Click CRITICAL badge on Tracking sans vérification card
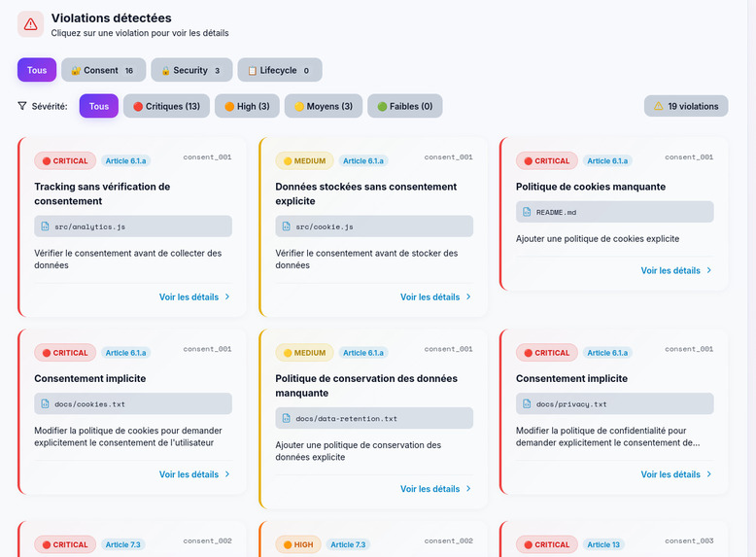Image resolution: width=756 pixels, height=557 pixels. tap(65, 161)
